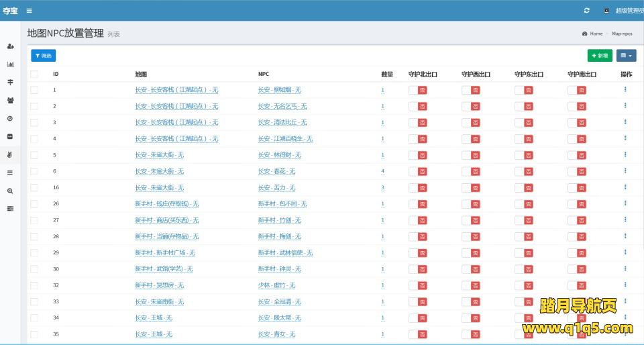
Task: Open the list menu icon in sidebar
Action: [x=10, y=172]
